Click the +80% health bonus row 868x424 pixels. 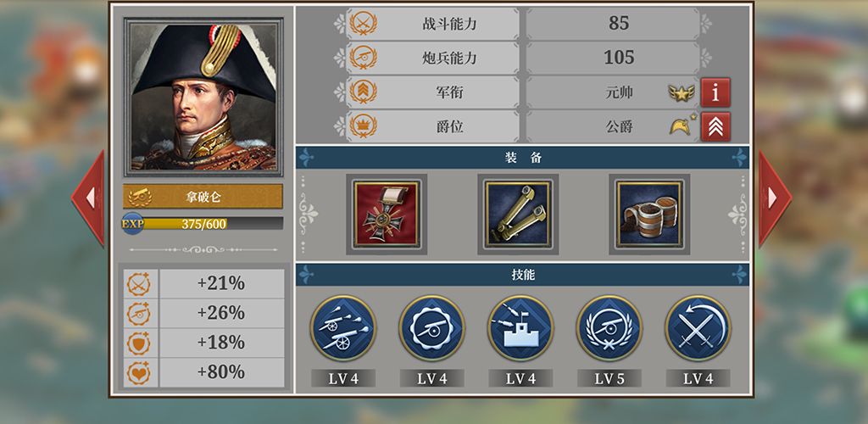click(203, 372)
